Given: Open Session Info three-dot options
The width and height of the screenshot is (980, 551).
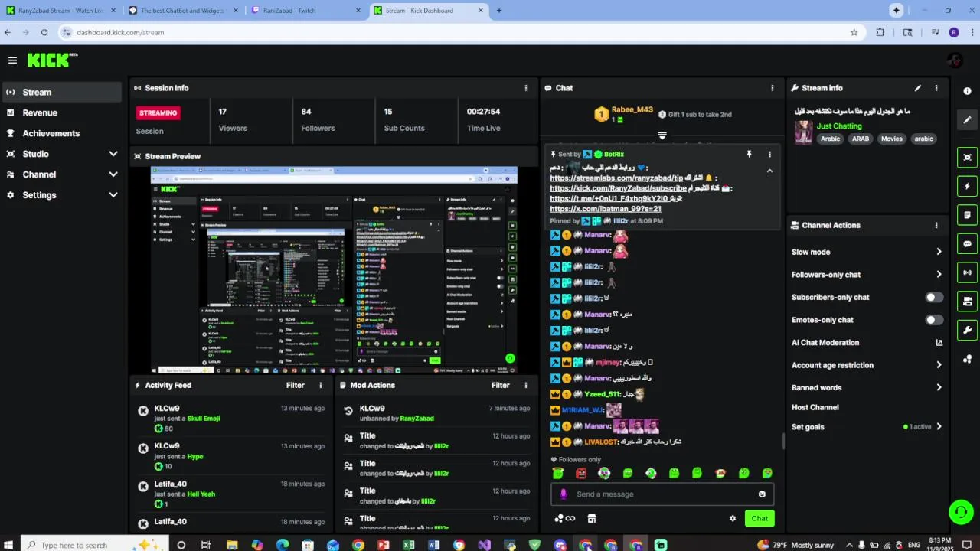Looking at the screenshot, I should pyautogui.click(x=525, y=88).
